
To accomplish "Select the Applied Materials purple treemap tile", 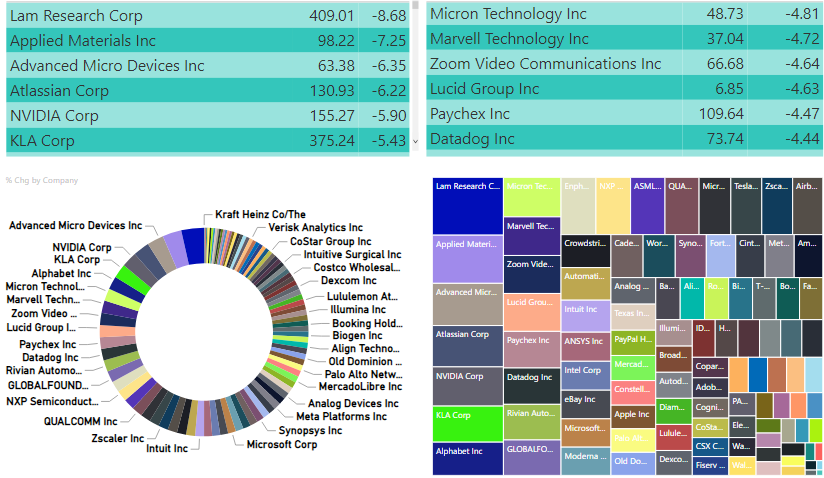I will 468,259.
